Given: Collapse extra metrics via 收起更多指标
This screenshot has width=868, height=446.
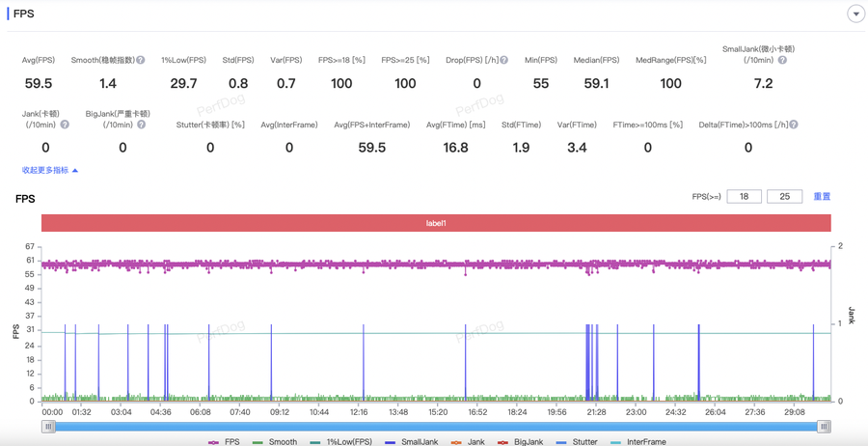Looking at the screenshot, I should [50, 170].
